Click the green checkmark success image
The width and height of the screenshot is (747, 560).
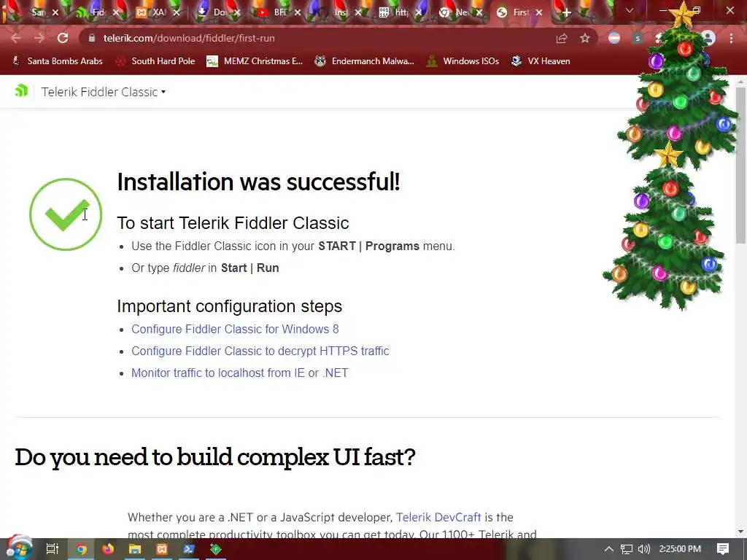(x=66, y=214)
